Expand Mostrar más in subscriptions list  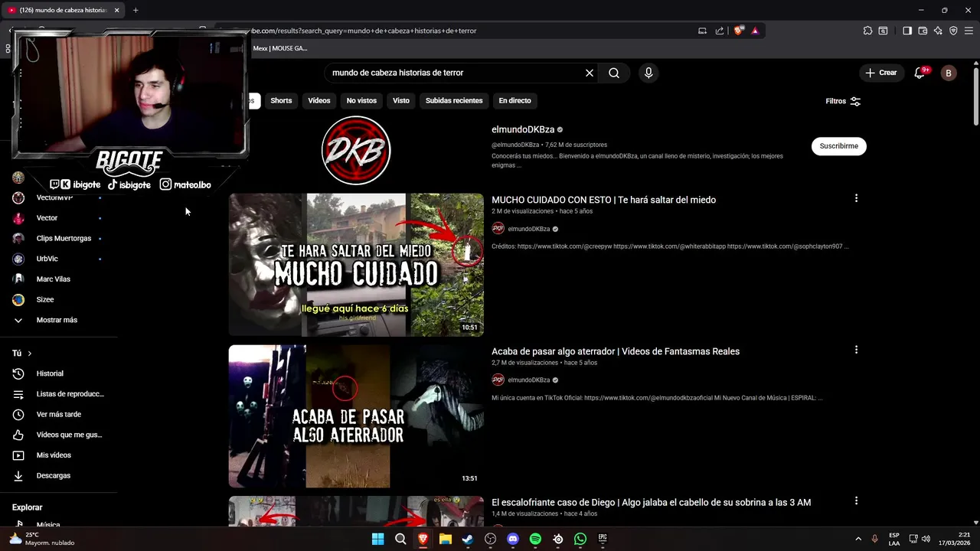click(x=58, y=320)
